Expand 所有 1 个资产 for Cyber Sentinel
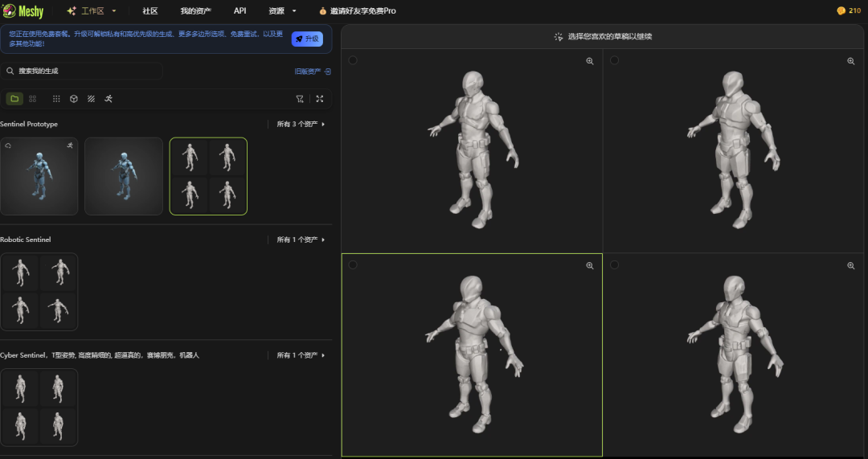 click(301, 355)
